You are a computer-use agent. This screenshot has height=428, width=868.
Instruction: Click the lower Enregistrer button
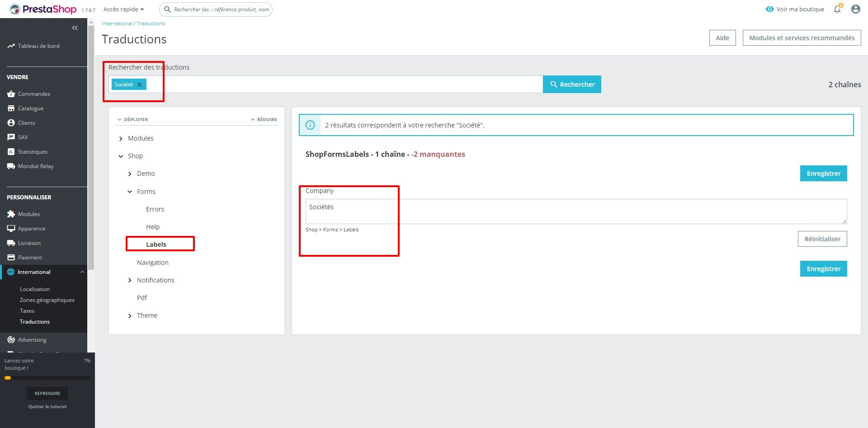click(x=823, y=269)
